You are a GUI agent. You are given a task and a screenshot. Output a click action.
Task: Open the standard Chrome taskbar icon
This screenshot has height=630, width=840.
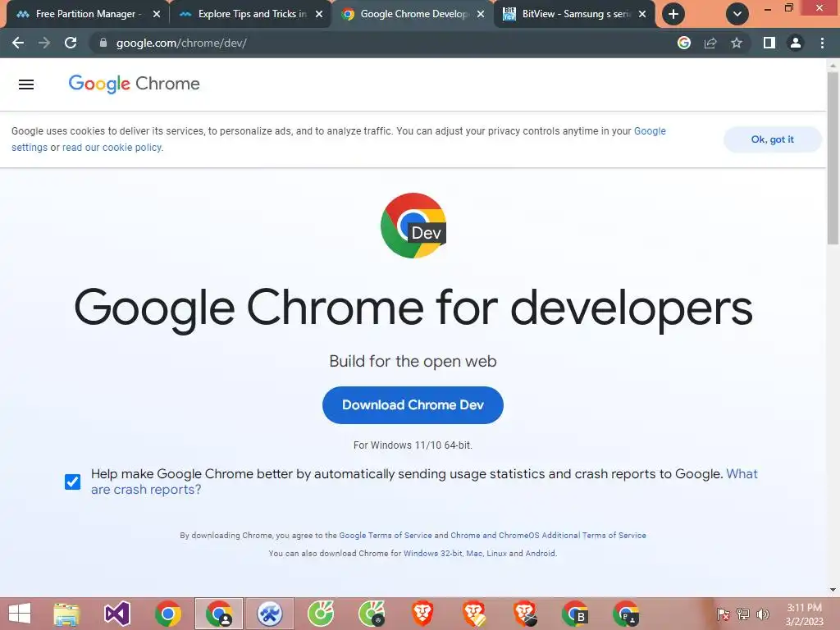(167, 614)
